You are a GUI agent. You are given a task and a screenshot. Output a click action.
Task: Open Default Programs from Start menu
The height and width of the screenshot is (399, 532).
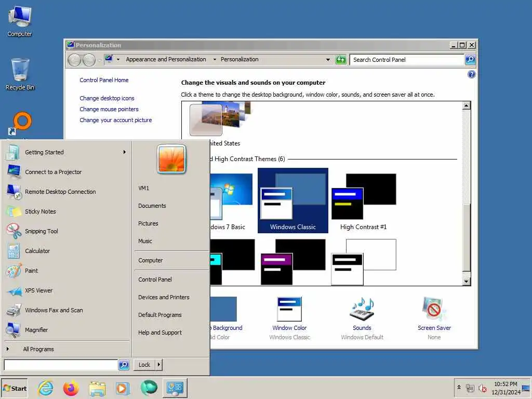click(x=160, y=314)
